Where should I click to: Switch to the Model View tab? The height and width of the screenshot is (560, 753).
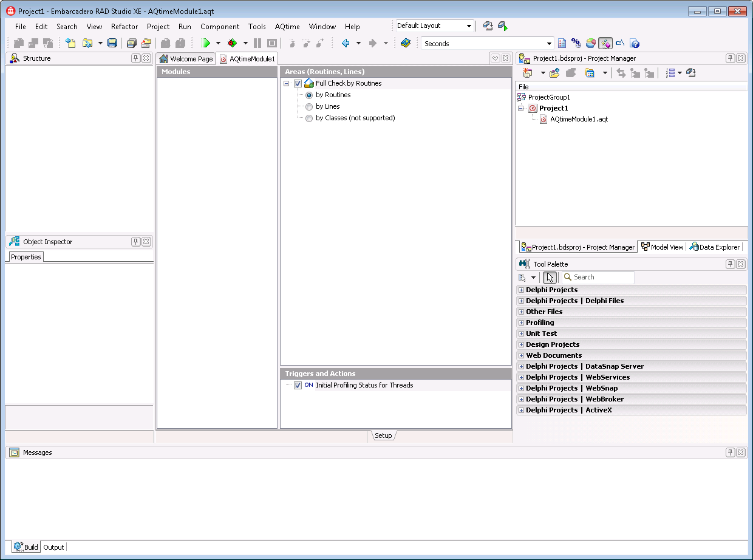663,247
